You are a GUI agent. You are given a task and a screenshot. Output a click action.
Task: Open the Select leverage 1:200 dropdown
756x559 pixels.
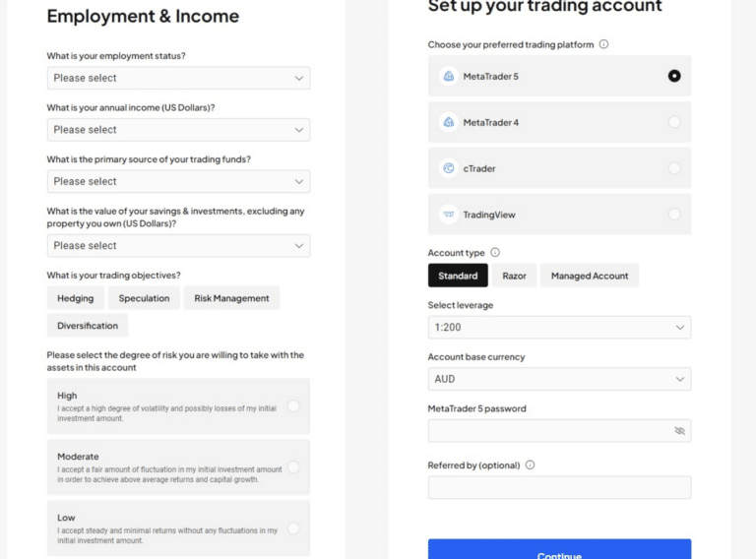point(559,327)
